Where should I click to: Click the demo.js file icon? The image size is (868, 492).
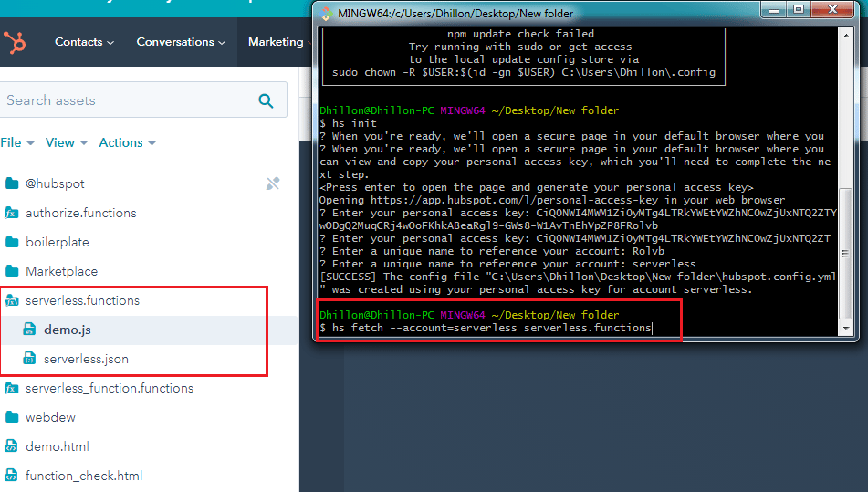(29, 330)
